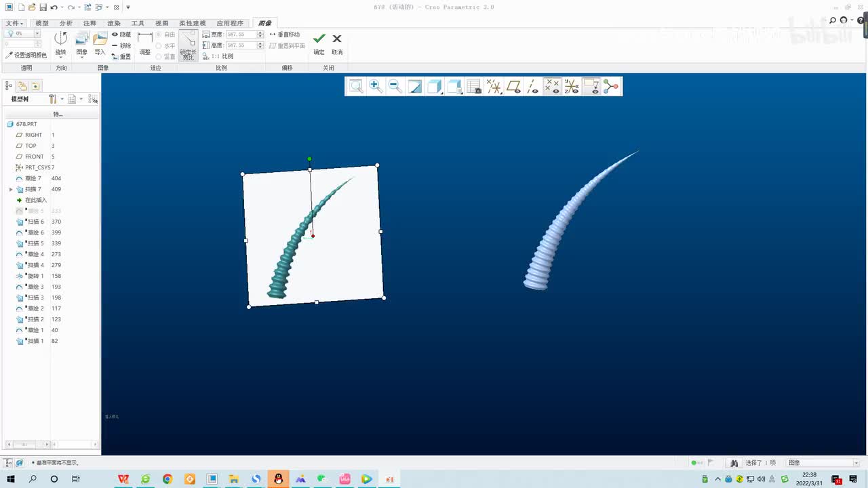This screenshot has width=868, height=488.
Task: Open the 图像 images dropdown button
Action: tap(81, 45)
